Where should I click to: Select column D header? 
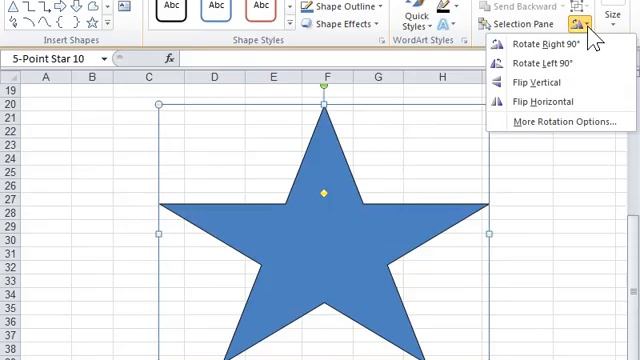215,77
